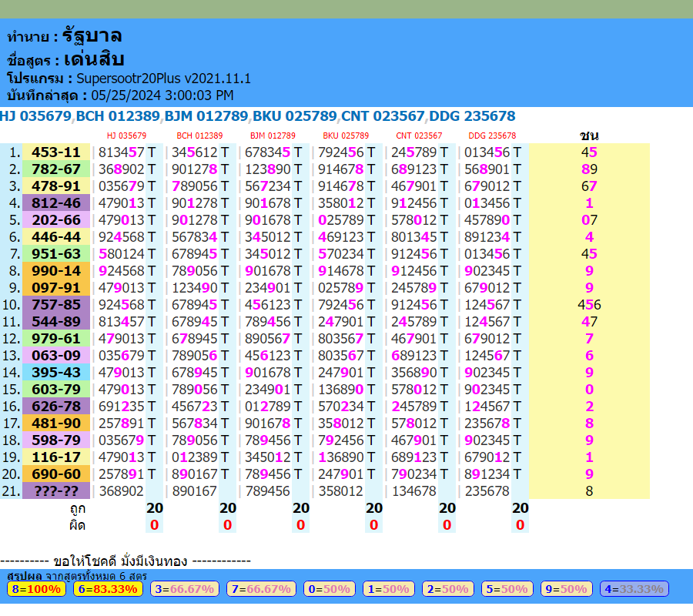Click the red HJ 035679 column header
Viewport: 693px width, 616px height.
[x=126, y=136]
